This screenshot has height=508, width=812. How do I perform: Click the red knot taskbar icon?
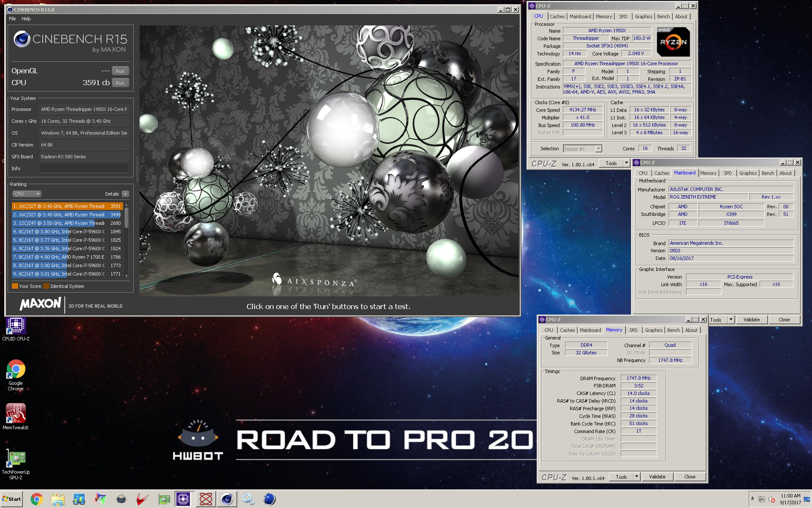[206, 500]
